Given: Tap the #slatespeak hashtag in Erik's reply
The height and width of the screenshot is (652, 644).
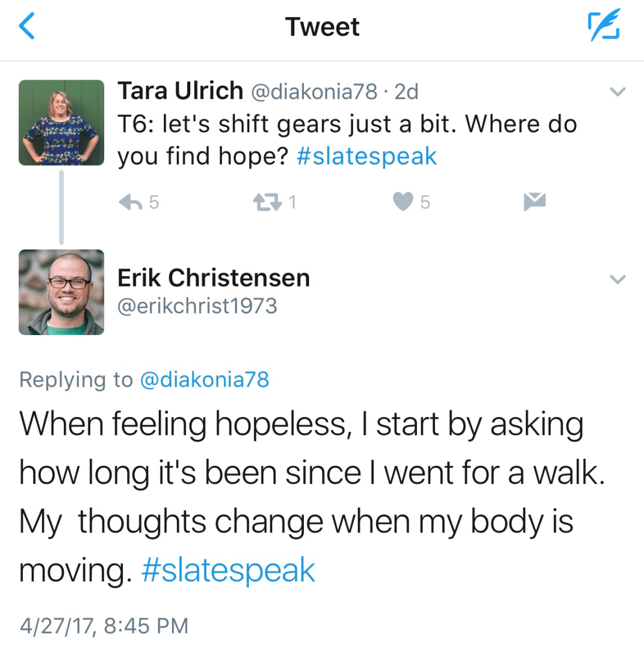Looking at the screenshot, I should 228,570.
